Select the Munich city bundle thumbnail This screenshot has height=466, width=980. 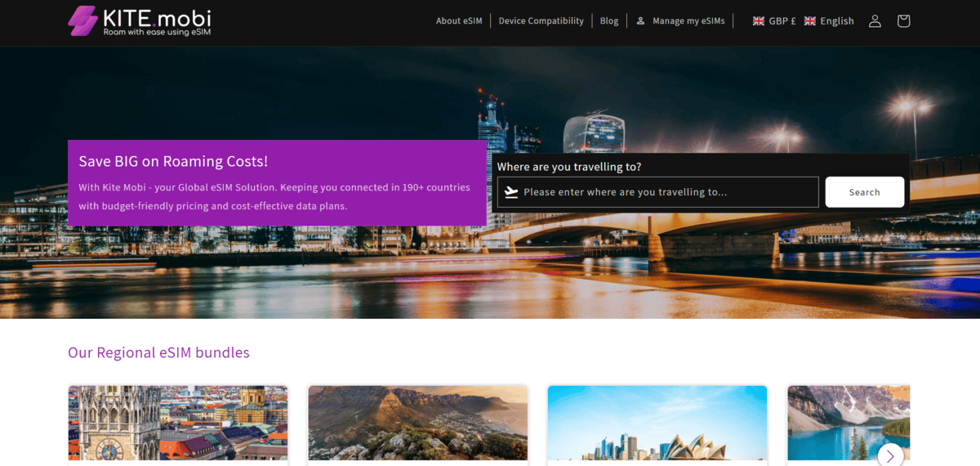pos(178,423)
